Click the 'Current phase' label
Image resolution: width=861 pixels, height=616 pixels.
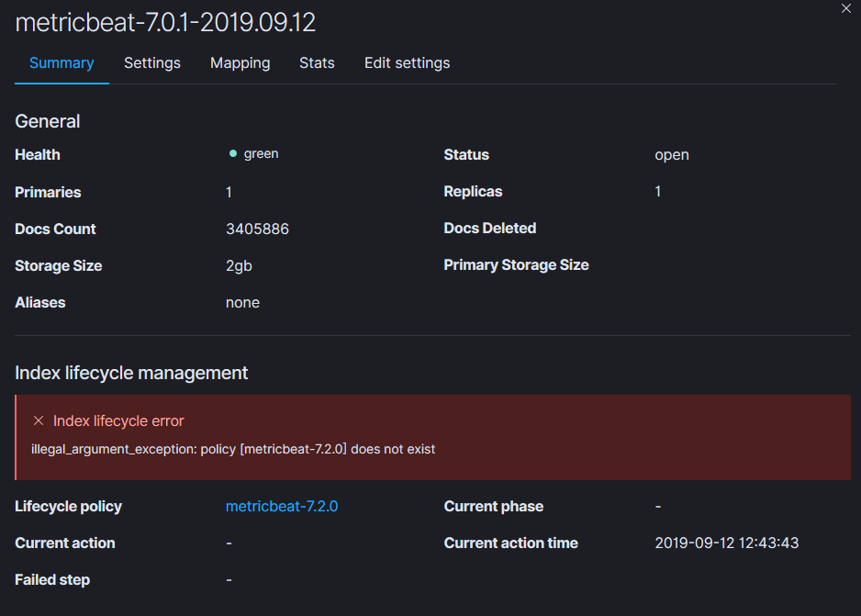(494, 506)
